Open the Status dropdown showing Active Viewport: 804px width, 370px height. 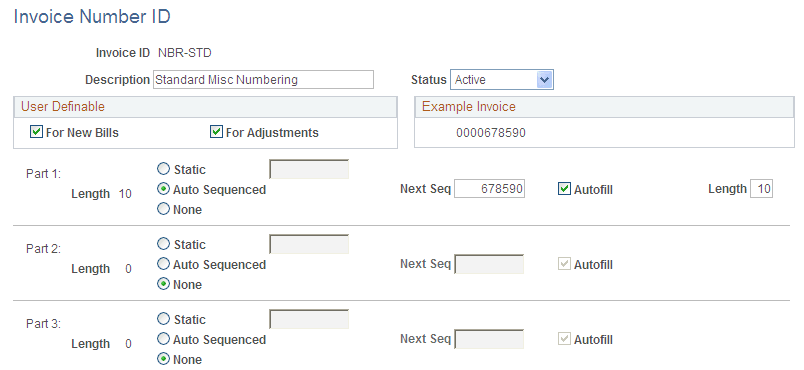point(501,80)
